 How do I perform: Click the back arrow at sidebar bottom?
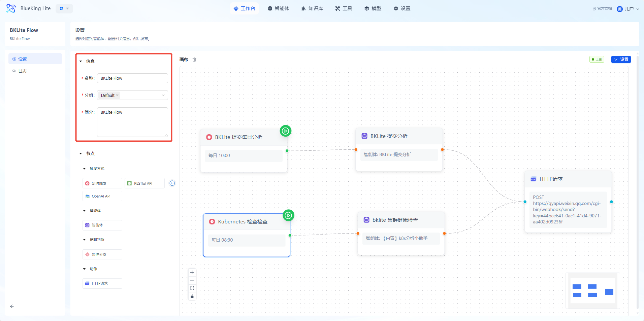[12, 306]
